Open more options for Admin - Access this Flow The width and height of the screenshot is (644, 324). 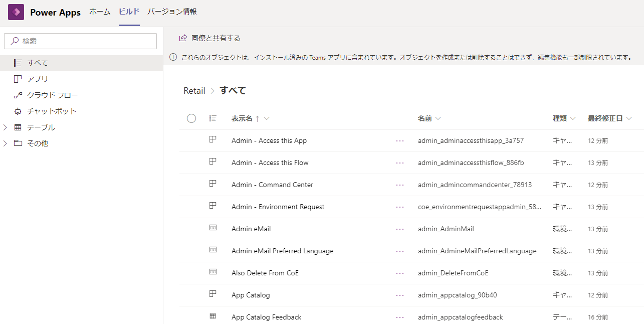(x=399, y=163)
